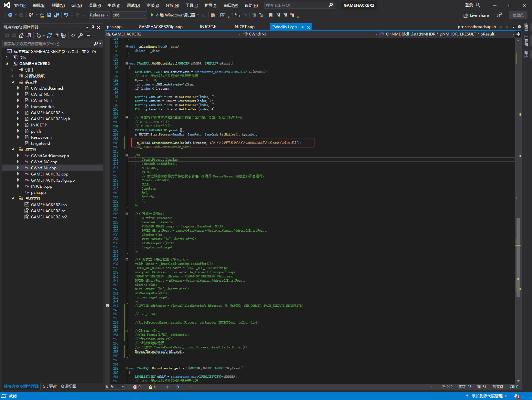Open the 资源视图 bottom tab
Image resolution: width=532 pixels, height=400 pixels.
(68, 386)
